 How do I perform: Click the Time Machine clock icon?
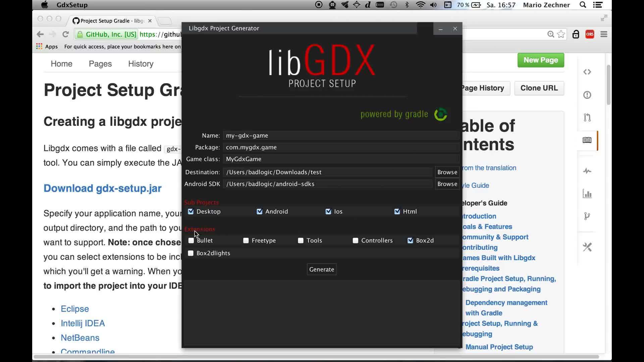(x=393, y=5)
